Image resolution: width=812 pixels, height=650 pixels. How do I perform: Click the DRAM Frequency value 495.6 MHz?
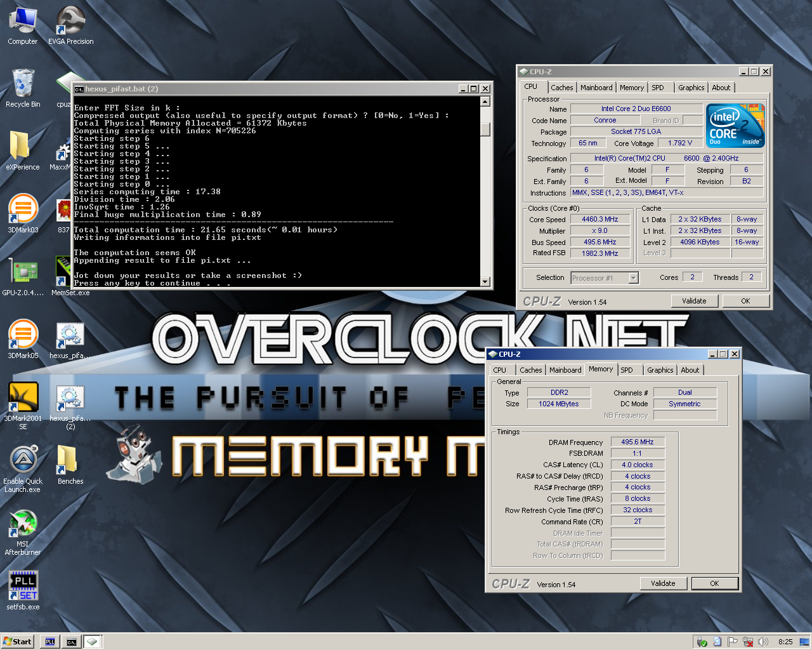click(638, 442)
